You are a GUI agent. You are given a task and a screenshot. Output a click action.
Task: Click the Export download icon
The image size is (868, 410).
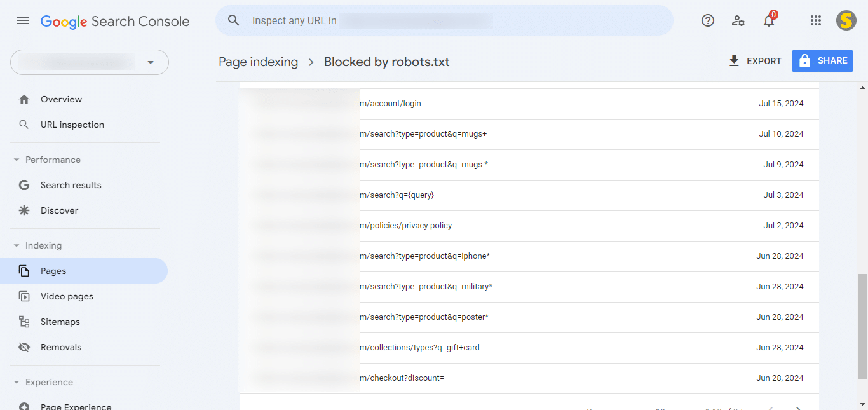click(x=734, y=61)
